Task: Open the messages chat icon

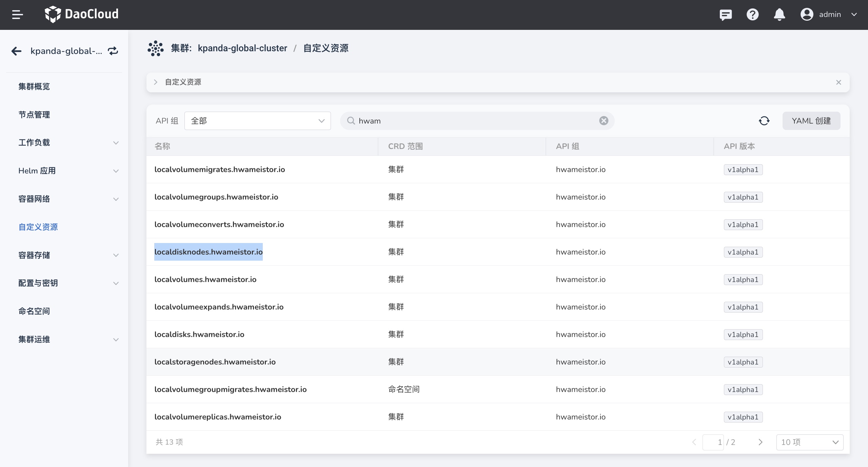Action: (726, 15)
